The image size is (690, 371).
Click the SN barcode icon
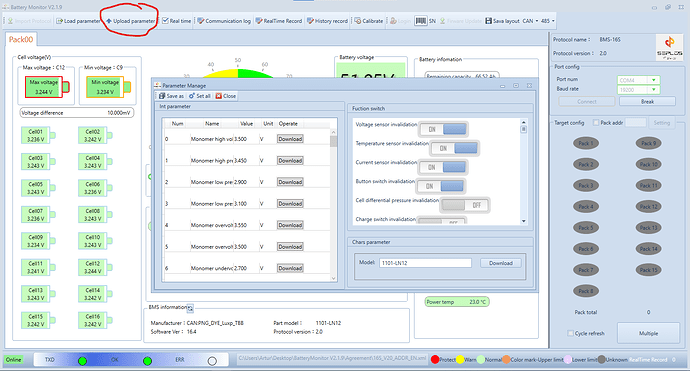[421, 21]
